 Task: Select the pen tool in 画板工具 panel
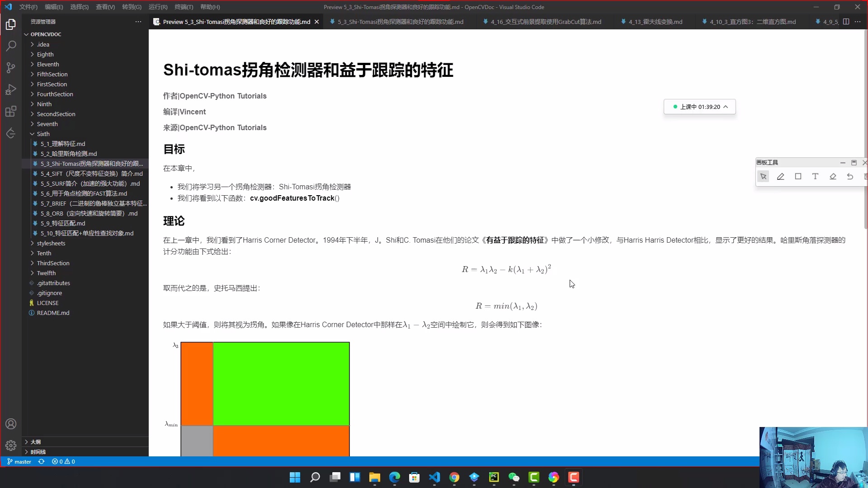(x=781, y=177)
